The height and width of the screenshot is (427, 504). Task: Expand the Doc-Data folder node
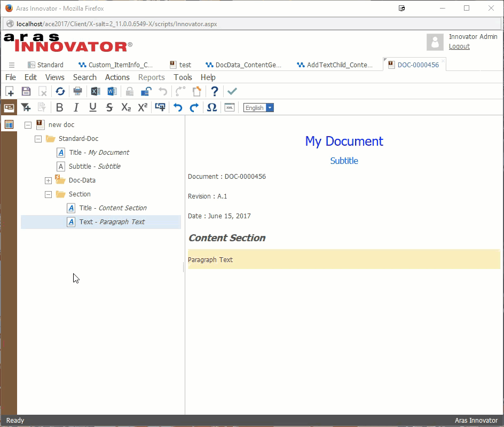click(48, 180)
